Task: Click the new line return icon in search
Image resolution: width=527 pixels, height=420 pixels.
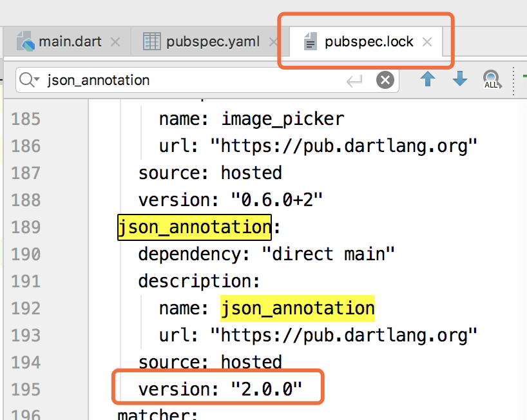Action: click(x=354, y=81)
